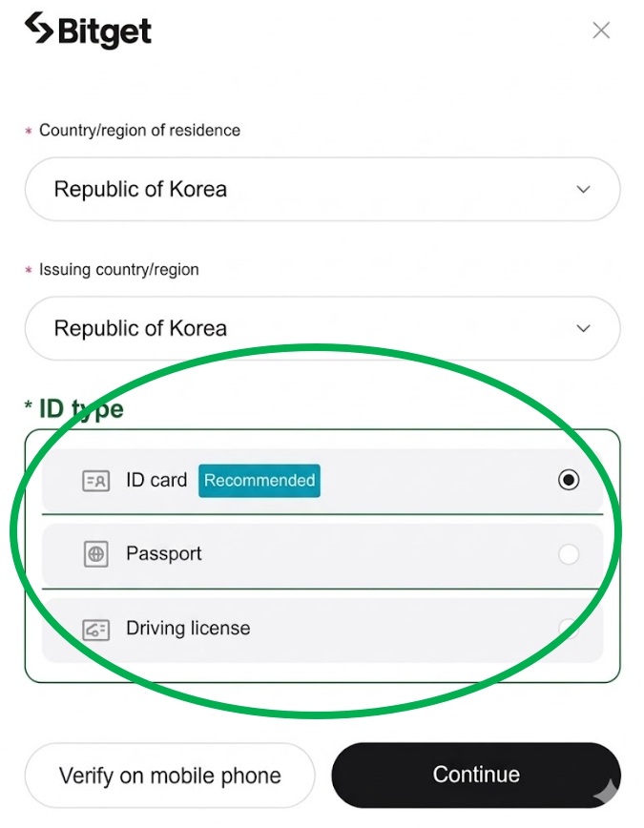Select the Passport radio button
The width and height of the screenshot is (644, 828).
point(569,554)
